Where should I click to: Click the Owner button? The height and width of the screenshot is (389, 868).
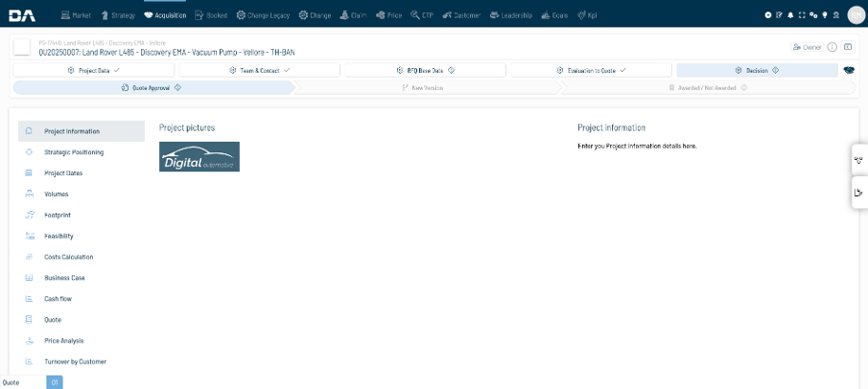pyautogui.click(x=807, y=47)
